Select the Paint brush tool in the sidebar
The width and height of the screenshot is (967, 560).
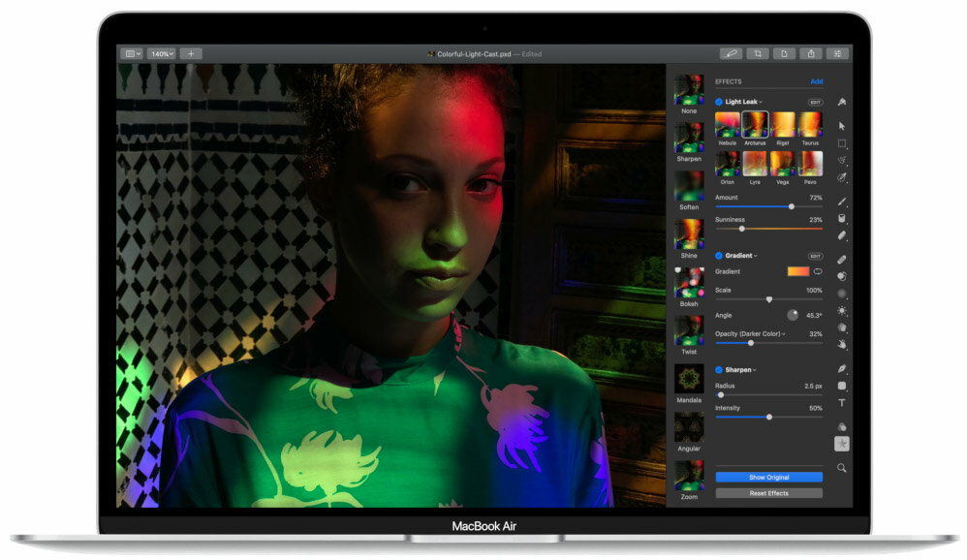click(x=844, y=202)
